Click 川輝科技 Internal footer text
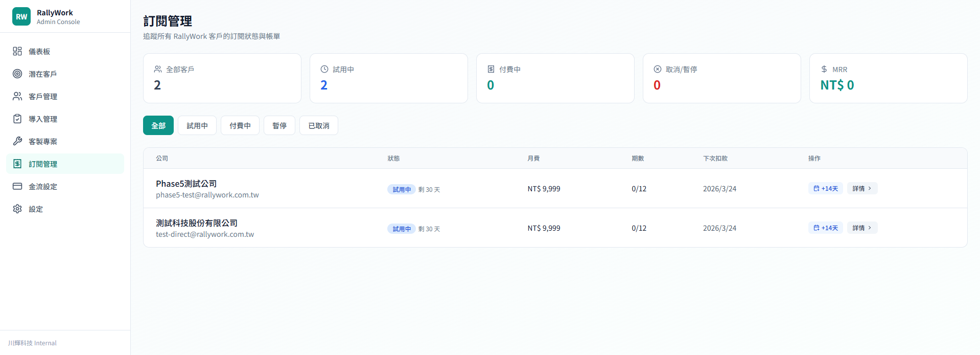This screenshot has width=980, height=355. [32, 343]
